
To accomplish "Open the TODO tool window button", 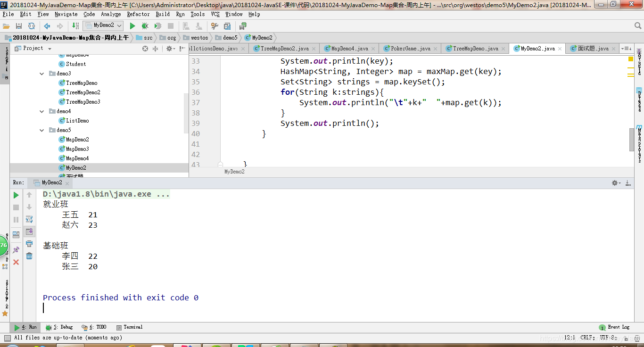I will 94,327.
